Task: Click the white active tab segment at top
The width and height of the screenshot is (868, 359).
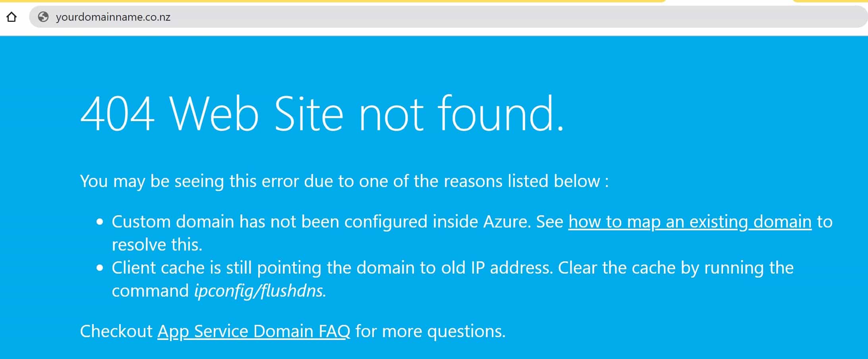Action: click(733, 2)
